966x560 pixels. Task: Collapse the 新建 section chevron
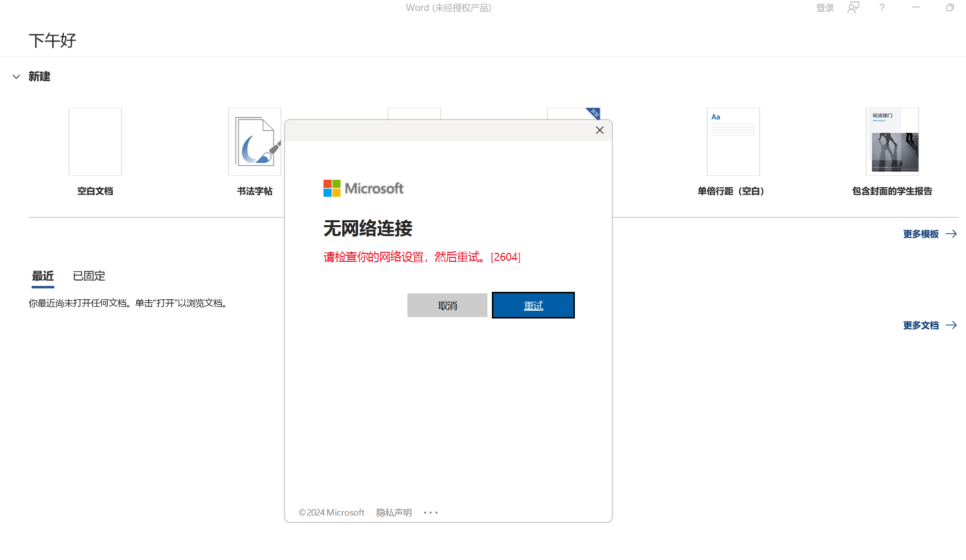coord(16,77)
